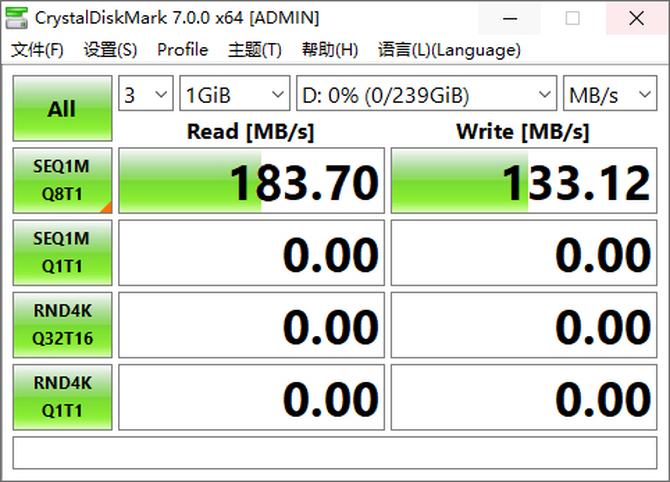This screenshot has width=670, height=482.
Task: Click the SEQ1M Q1T1 read value 0.00
Action: pos(251,253)
